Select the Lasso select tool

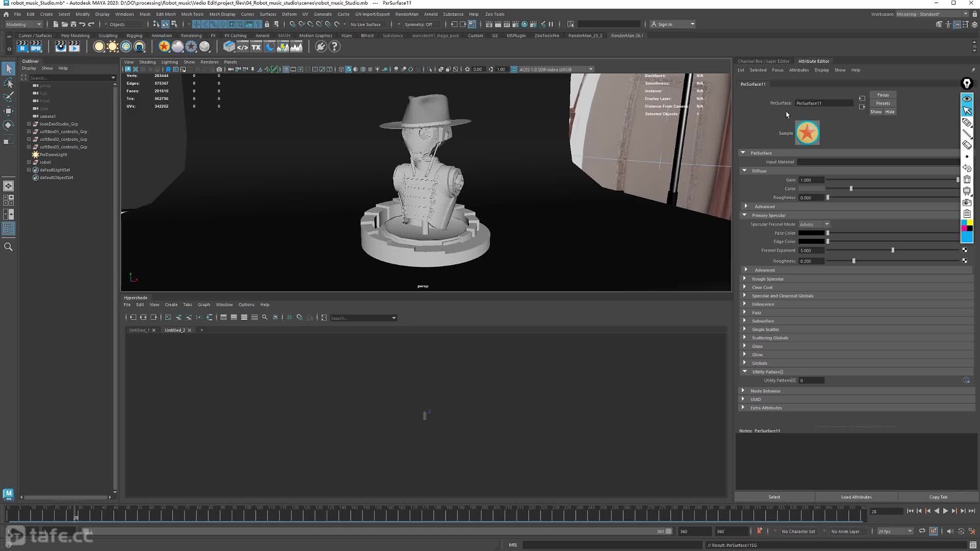[x=9, y=83]
